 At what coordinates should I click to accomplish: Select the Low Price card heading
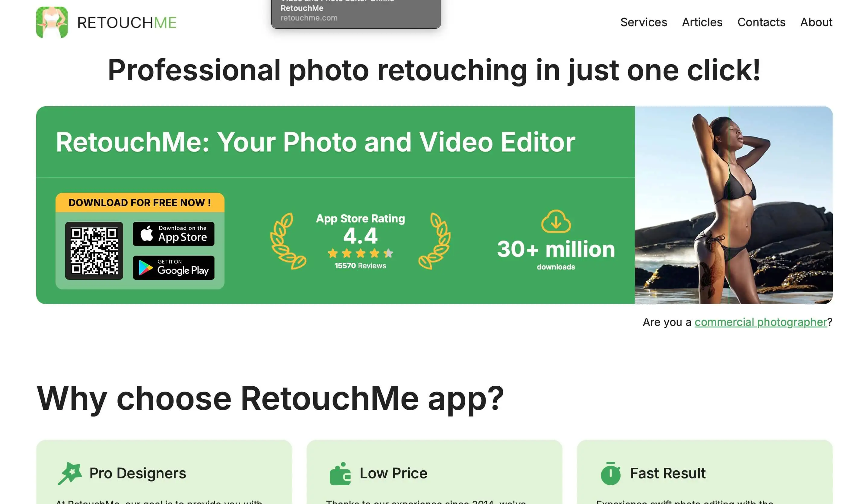coord(393,473)
